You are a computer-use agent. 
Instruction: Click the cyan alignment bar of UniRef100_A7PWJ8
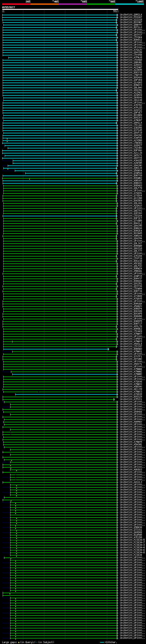coord(63,58)
